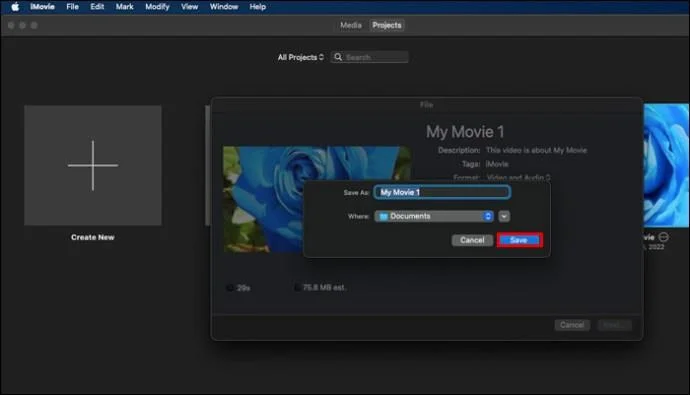Open the project options circle icon
This screenshot has width=690, height=395.
664,238
